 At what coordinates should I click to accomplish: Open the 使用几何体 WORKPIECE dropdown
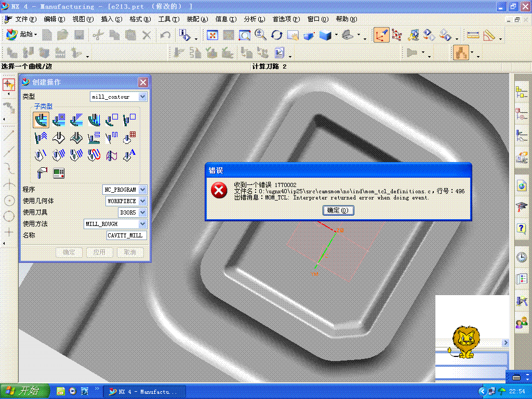pos(142,201)
